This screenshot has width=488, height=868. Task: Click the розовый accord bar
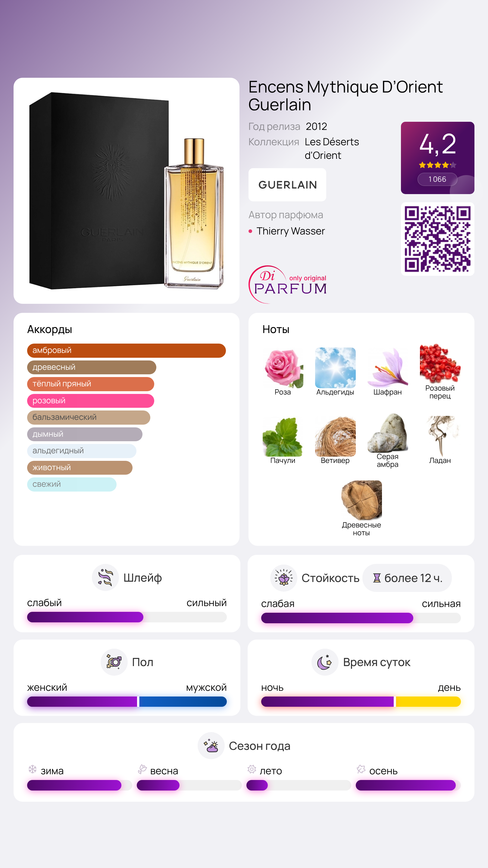coord(91,401)
